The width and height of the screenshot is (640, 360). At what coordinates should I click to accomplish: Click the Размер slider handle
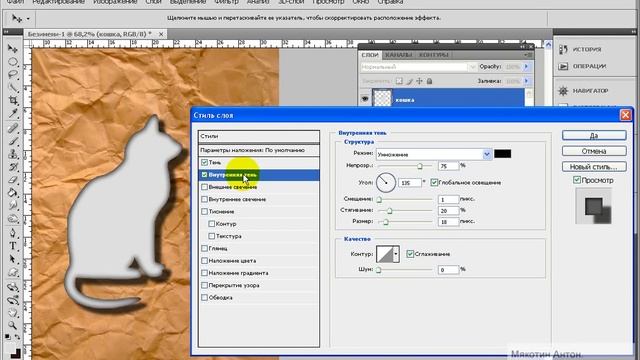click(x=386, y=222)
